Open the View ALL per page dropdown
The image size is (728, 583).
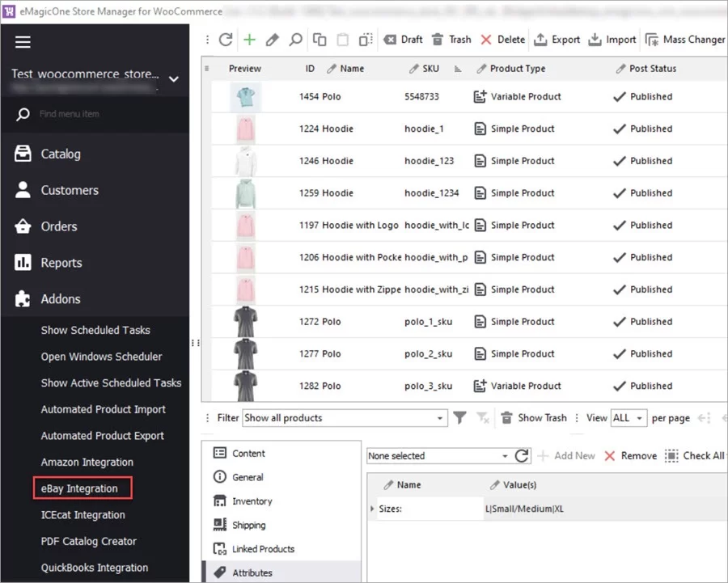coord(629,418)
